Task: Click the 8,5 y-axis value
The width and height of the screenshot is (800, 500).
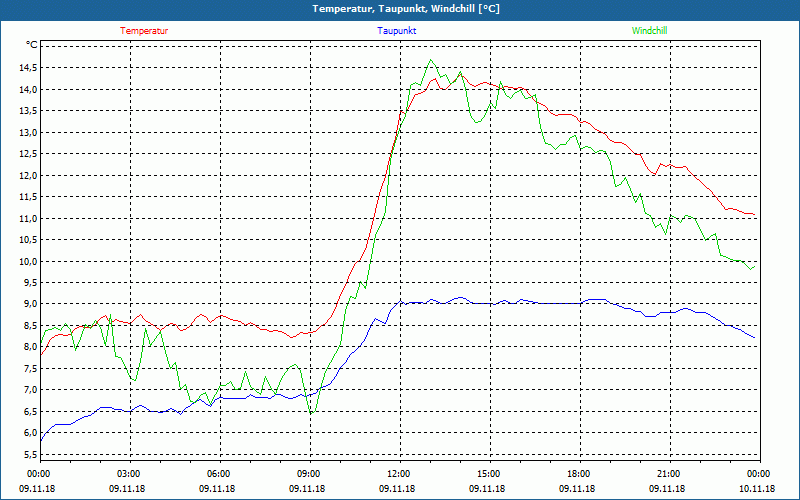Action: pyautogui.click(x=31, y=326)
